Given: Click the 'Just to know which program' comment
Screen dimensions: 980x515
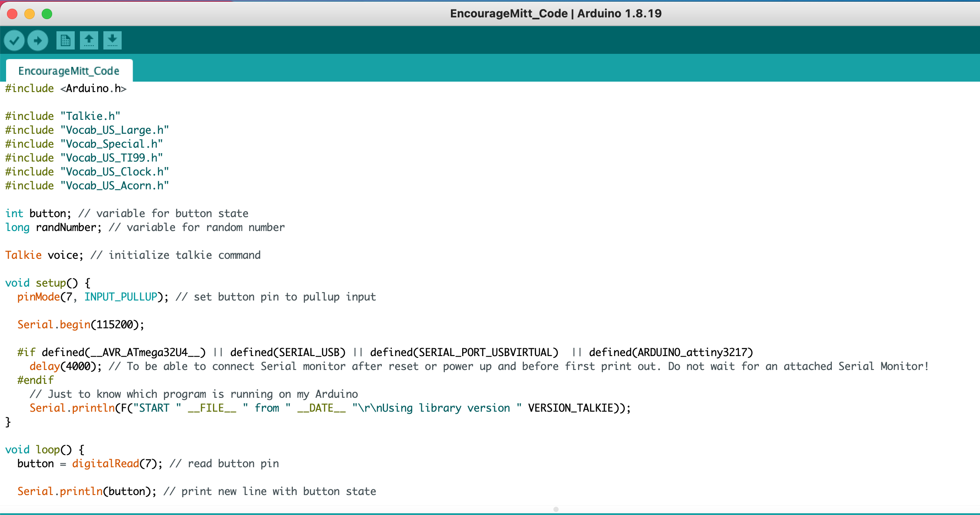Looking at the screenshot, I should (194, 394).
